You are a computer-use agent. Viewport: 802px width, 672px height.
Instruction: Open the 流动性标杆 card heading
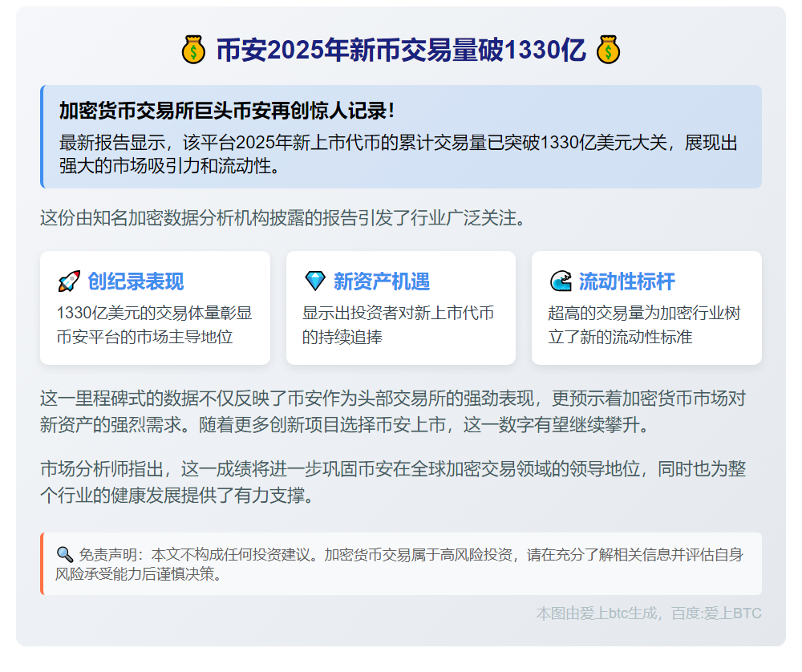pyautogui.click(x=627, y=281)
